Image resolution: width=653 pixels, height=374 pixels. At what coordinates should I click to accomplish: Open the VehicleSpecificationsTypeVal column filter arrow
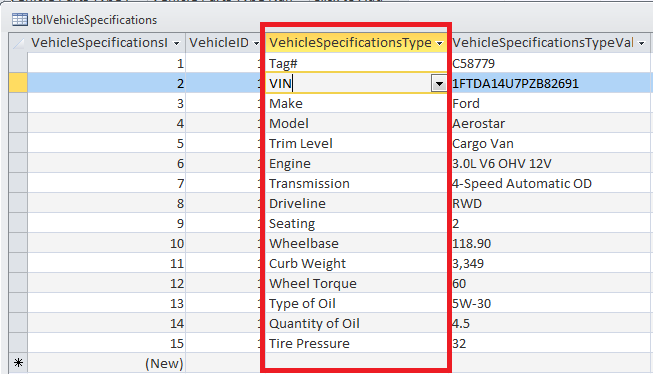(641, 43)
